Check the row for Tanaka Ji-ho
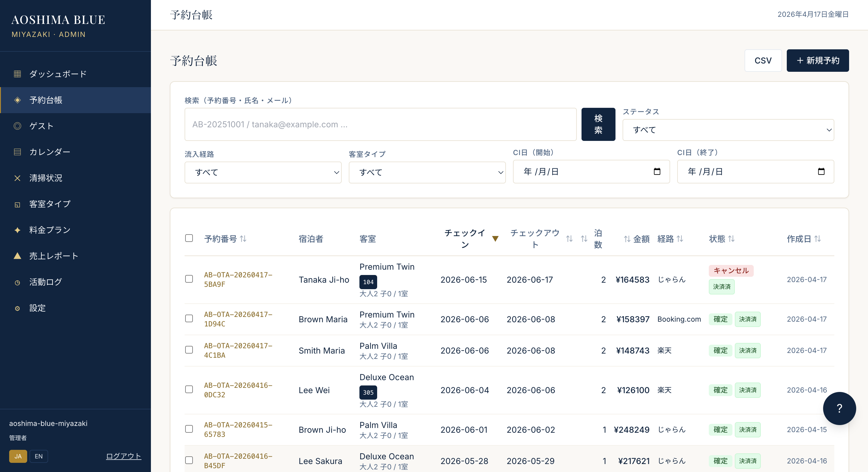Image resolution: width=868 pixels, height=472 pixels. (189, 279)
